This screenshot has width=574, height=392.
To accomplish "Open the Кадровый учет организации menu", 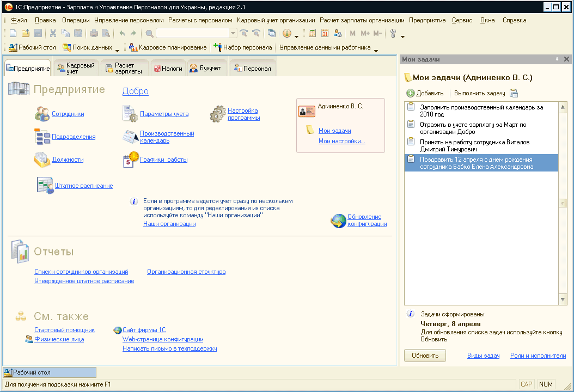I will coord(276,20).
